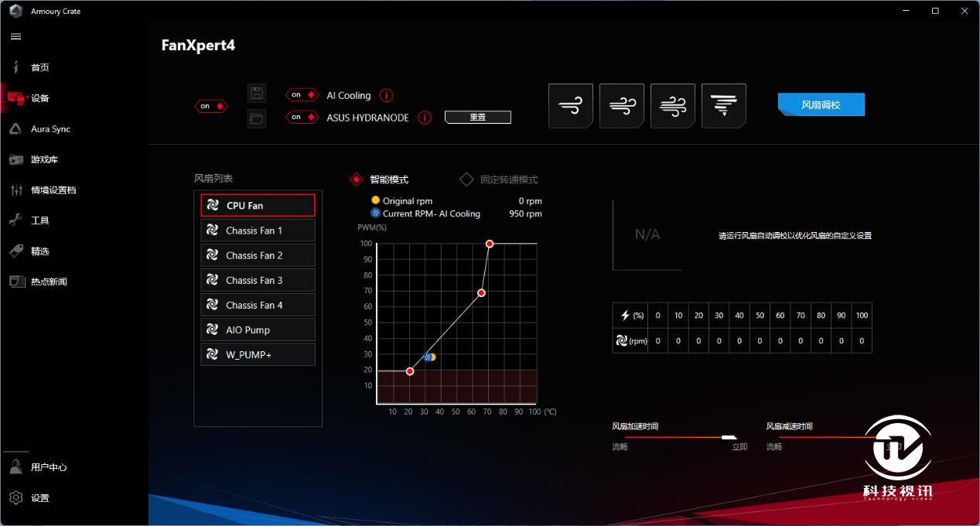
Task: Click the home page sidebar icon
Action: (x=15, y=67)
